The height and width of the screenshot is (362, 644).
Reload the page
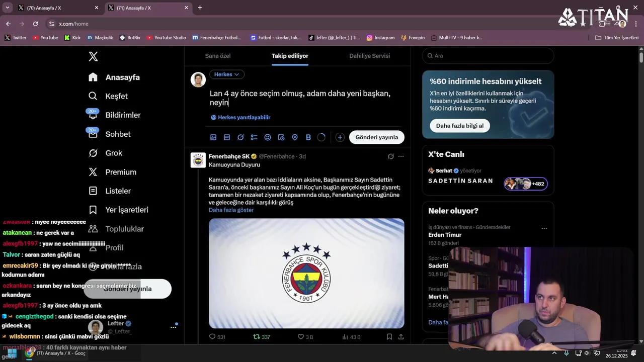(x=35, y=24)
